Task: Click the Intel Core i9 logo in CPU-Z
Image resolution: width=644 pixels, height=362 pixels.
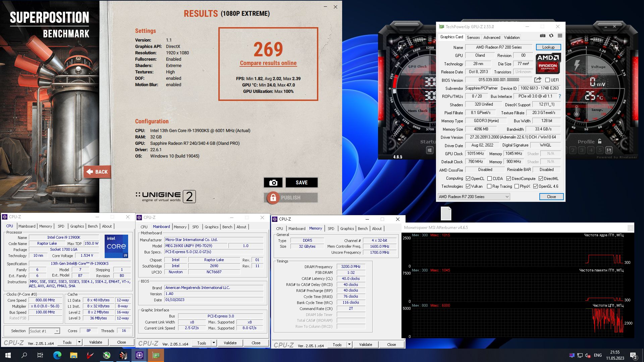Action: pos(116,246)
